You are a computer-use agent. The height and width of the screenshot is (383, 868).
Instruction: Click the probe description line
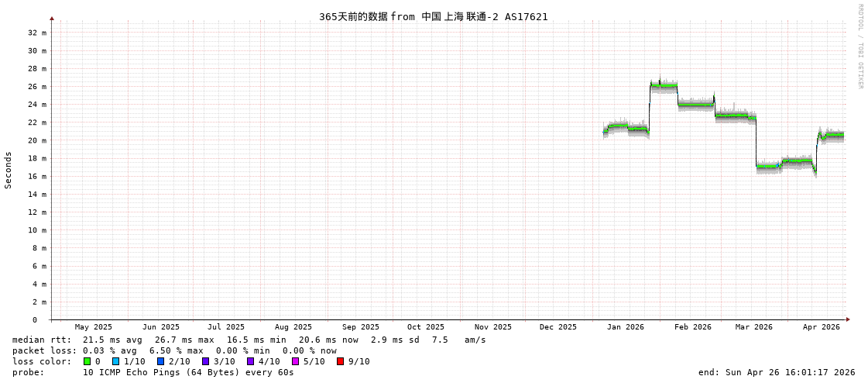pyautogui.click(x=153, y=372)
